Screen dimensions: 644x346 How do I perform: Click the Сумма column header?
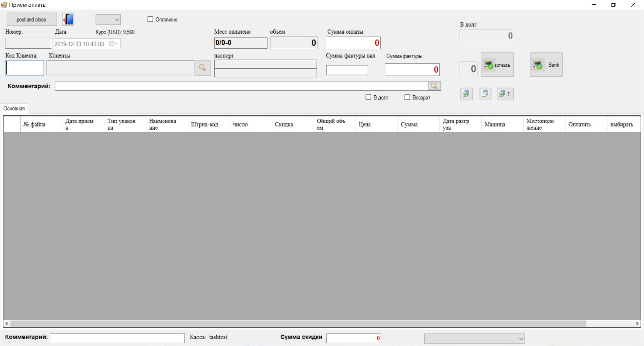point(409,125)
